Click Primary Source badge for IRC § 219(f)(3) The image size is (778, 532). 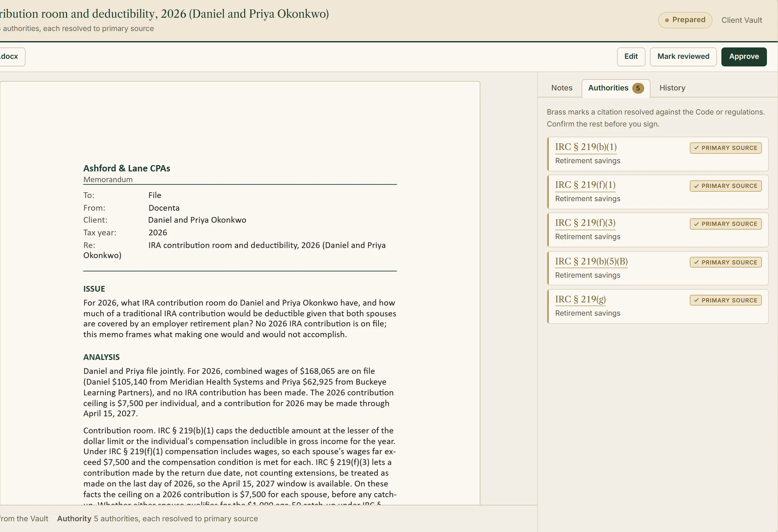[x=725, y=224]
